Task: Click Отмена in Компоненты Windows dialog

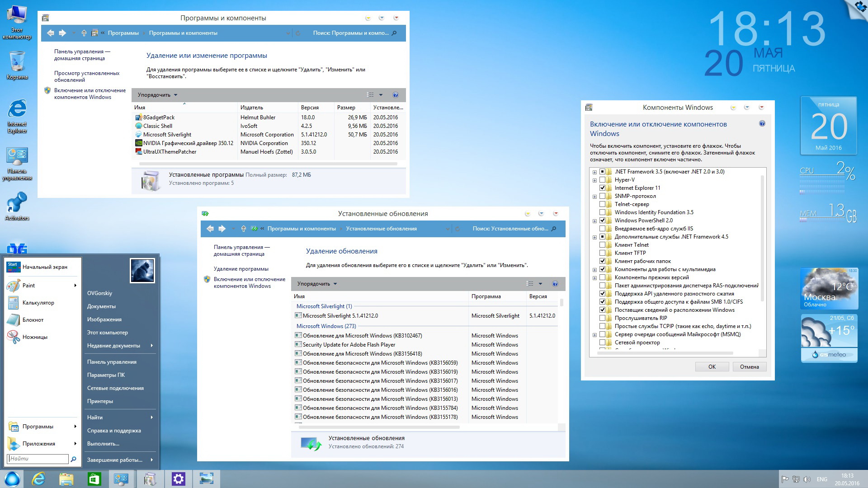Action: [749, 367]
